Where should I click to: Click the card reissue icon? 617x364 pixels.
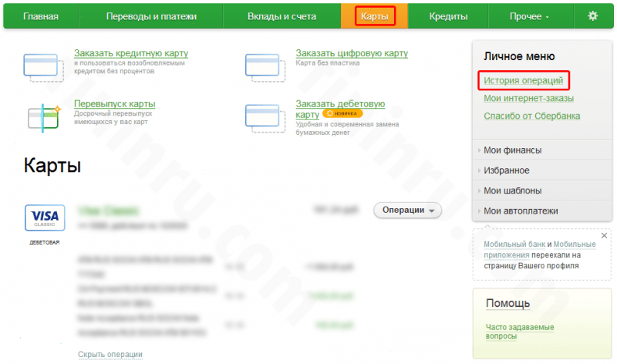tap(44, 118)
